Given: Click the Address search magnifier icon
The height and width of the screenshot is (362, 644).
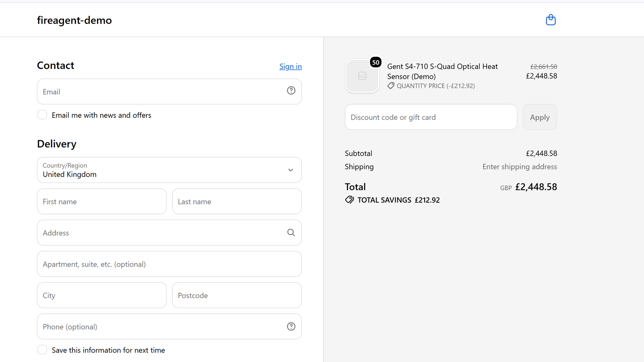Looking at the screenshot, I should [291, 232].
